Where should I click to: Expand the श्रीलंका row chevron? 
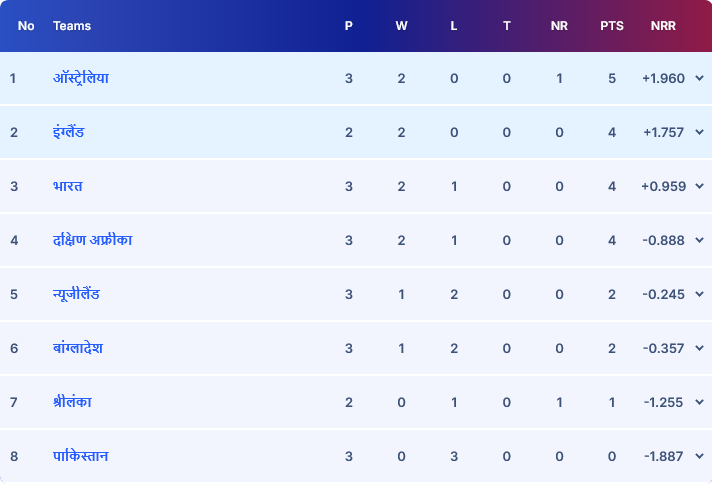pos(699,402)
